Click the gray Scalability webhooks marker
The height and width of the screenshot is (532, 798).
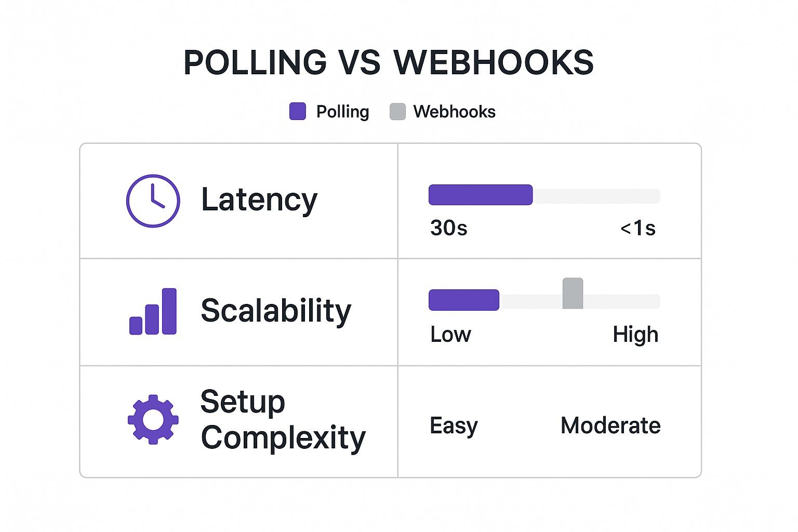(x=573, y=294)
